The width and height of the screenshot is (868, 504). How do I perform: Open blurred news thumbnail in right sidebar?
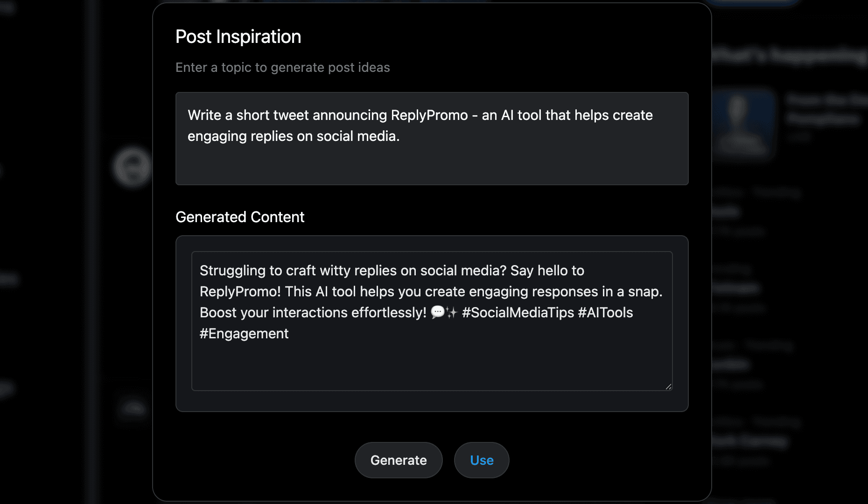point(743,122)
